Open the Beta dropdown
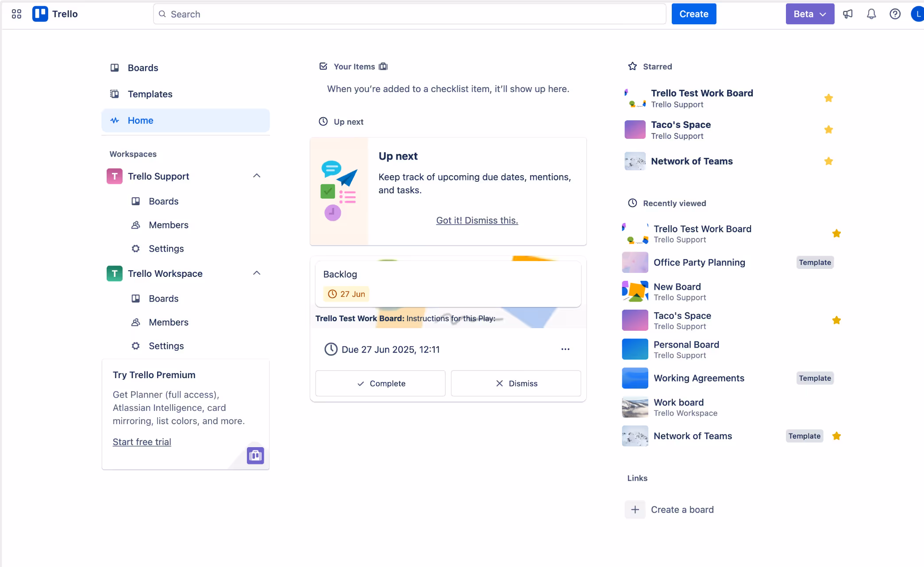Viewport: 924px width, 567px height. (810, 14)
